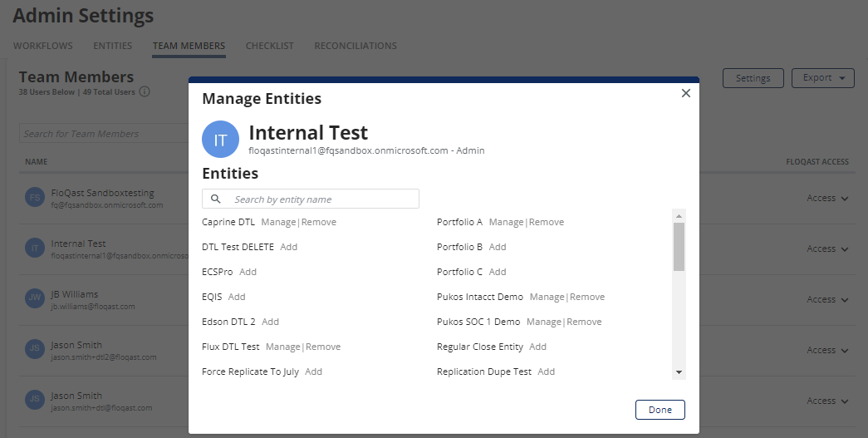The image size is (868, 438).
Task: Click the FloQast Sandboxtesting name
Action: (102, 193)
